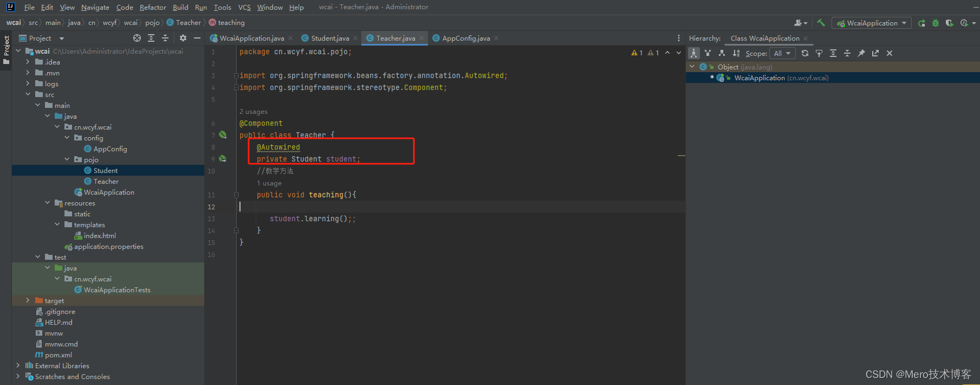The height and width of the screenshot is (385, 980).
Task: Select AppConfig in the Project tree
Action: tap(110, 149)
